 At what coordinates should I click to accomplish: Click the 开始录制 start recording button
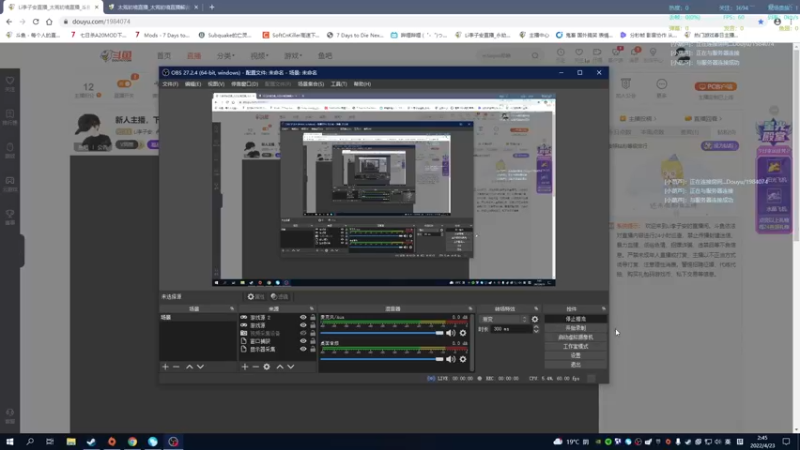tap(576, 328)
